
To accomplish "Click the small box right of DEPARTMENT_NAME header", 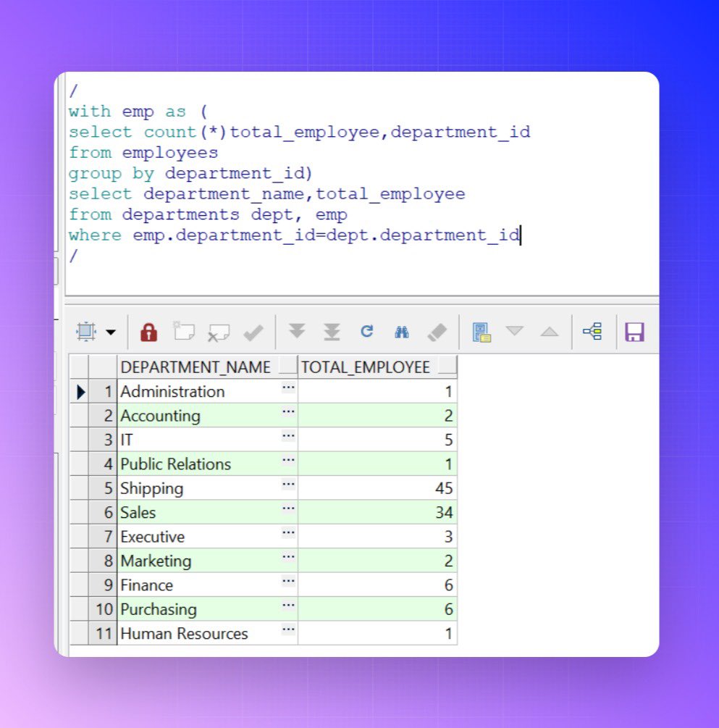I will [x=287, y=365].
